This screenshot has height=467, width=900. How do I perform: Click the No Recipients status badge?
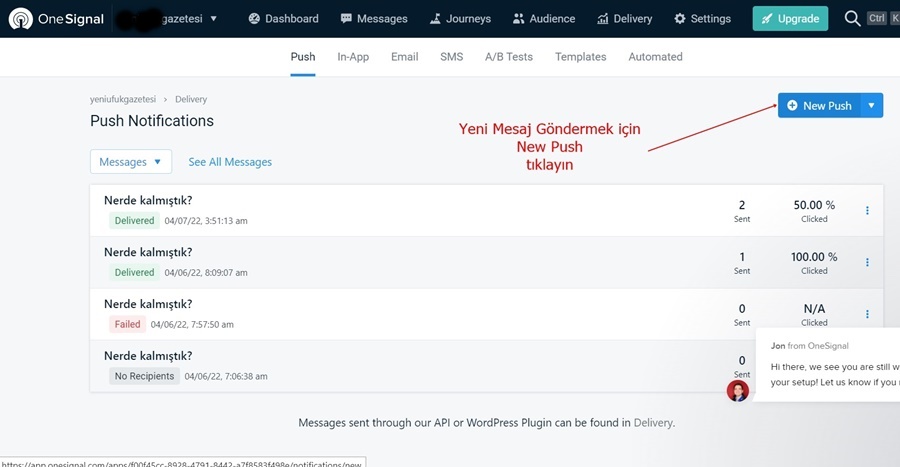pos(144,376)
